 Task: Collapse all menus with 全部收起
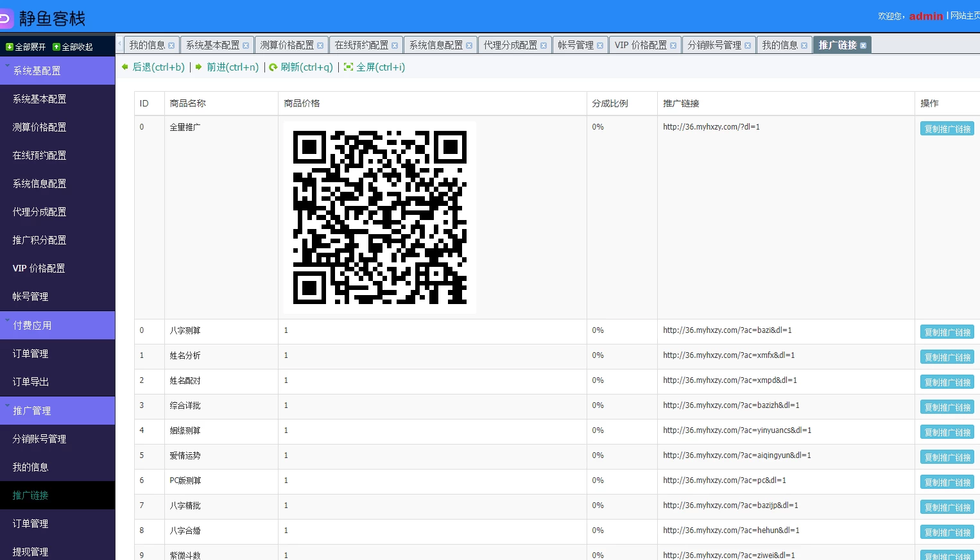click(73, 47)
